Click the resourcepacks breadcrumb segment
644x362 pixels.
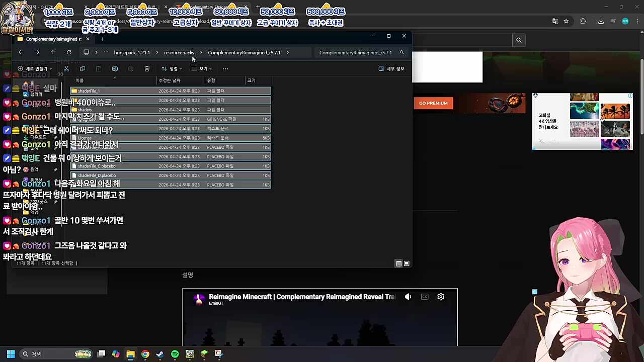[x=179, y=52]
